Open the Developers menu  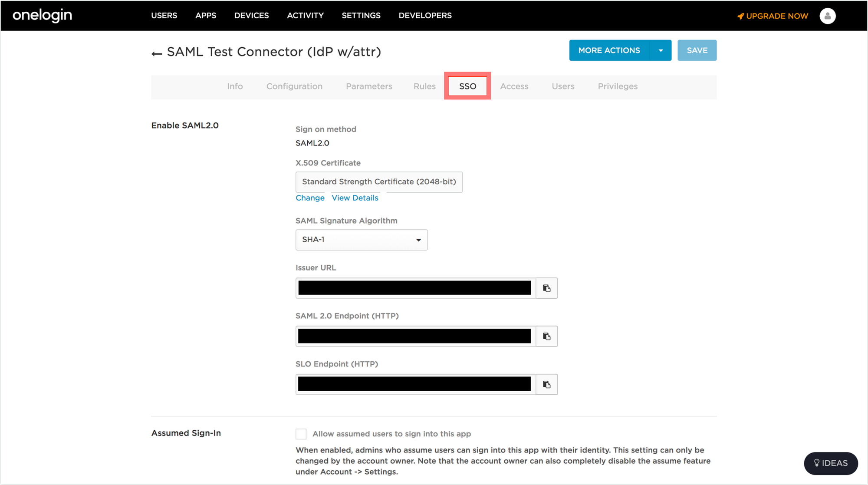pos(425,16)
